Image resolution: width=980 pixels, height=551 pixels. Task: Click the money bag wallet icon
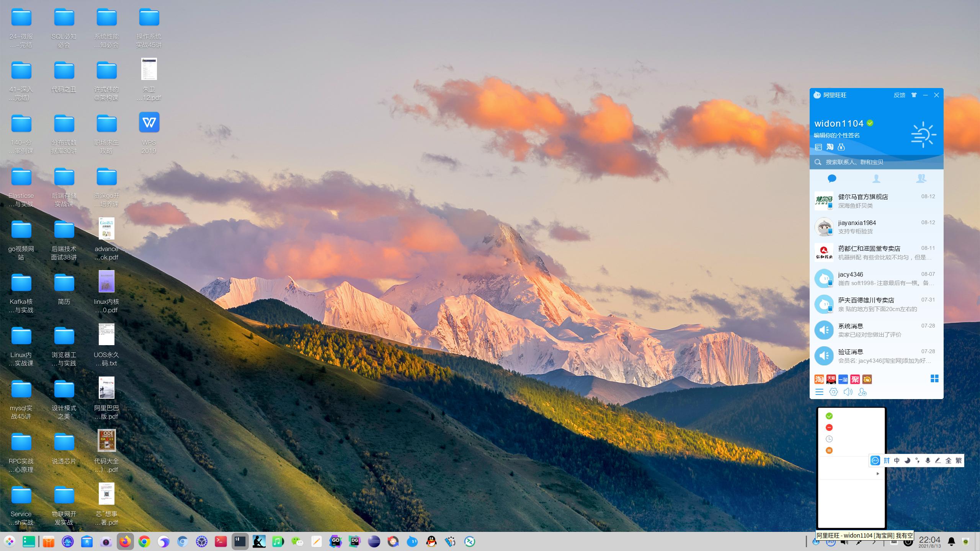(x=841, y=147)
